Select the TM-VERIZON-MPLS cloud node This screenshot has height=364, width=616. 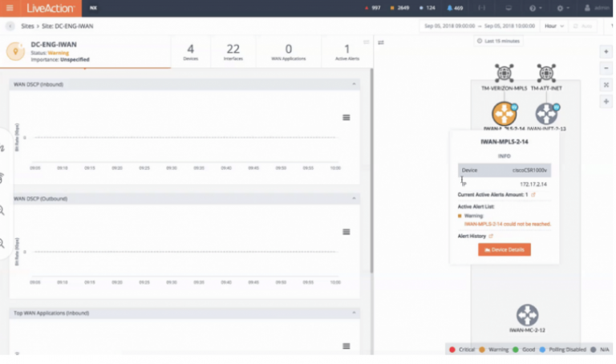[x=504, y=73]
